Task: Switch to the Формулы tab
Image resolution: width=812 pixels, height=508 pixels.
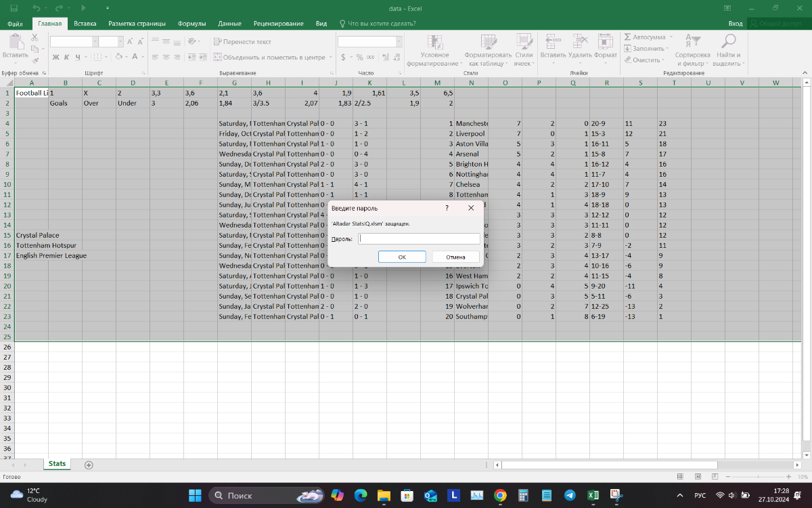Action: [x=191, y=23]
